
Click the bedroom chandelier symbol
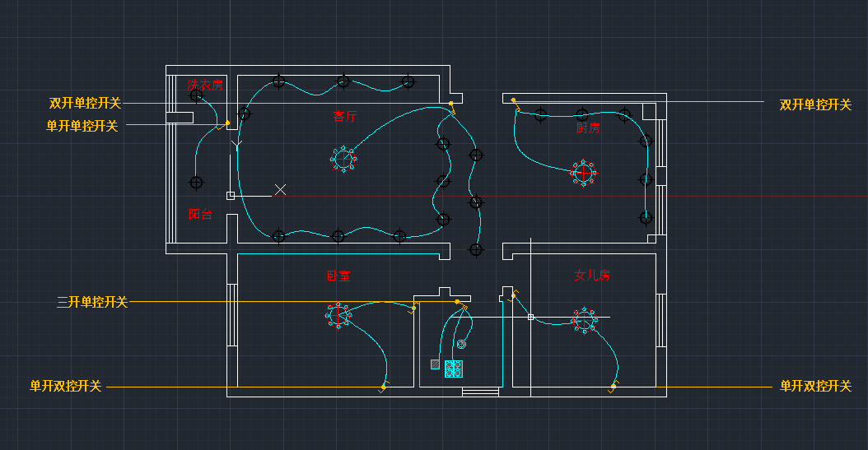pyautogui.click(x=338, y=314)
